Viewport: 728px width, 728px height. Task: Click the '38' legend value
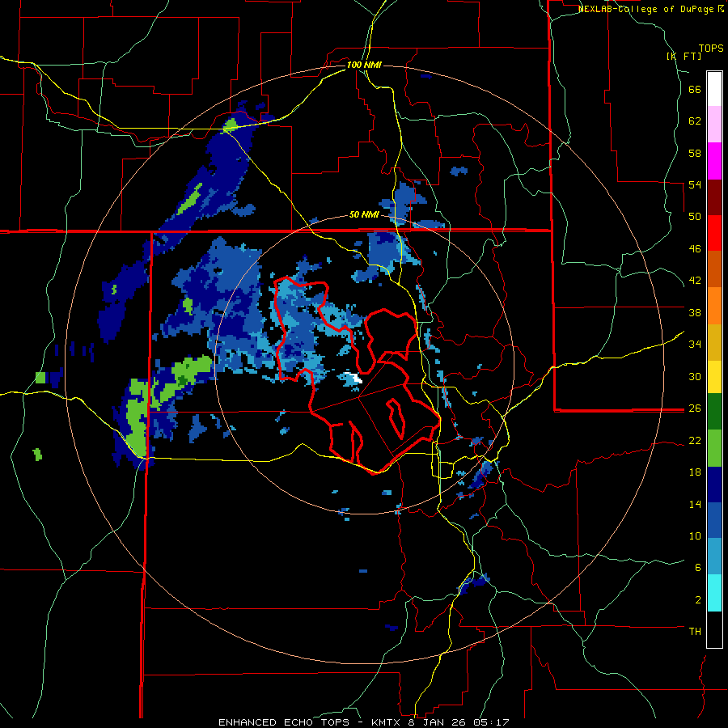click(x=695, y=312)
